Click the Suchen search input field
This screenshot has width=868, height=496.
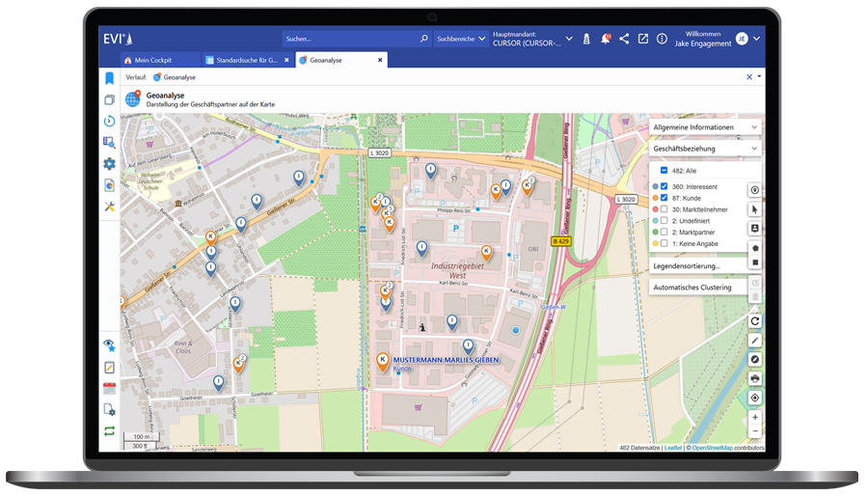(351, 40)
